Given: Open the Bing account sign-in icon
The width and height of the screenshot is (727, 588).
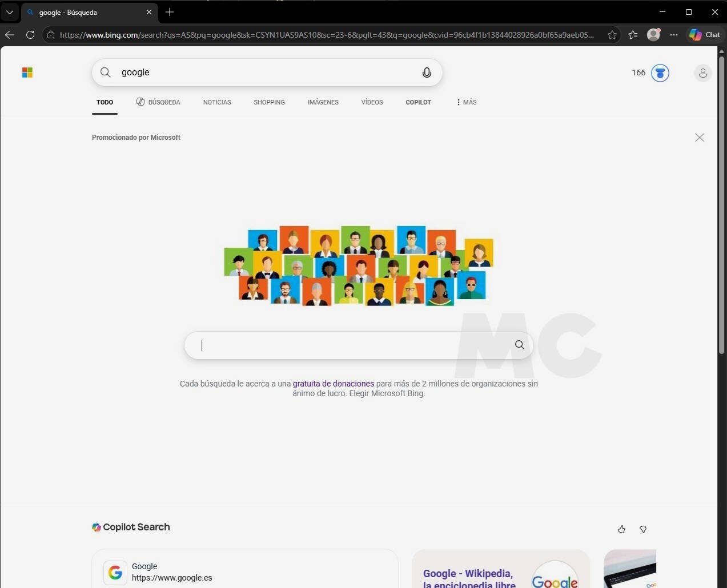Looking at the screenshot, I should (x=703, y=73).
